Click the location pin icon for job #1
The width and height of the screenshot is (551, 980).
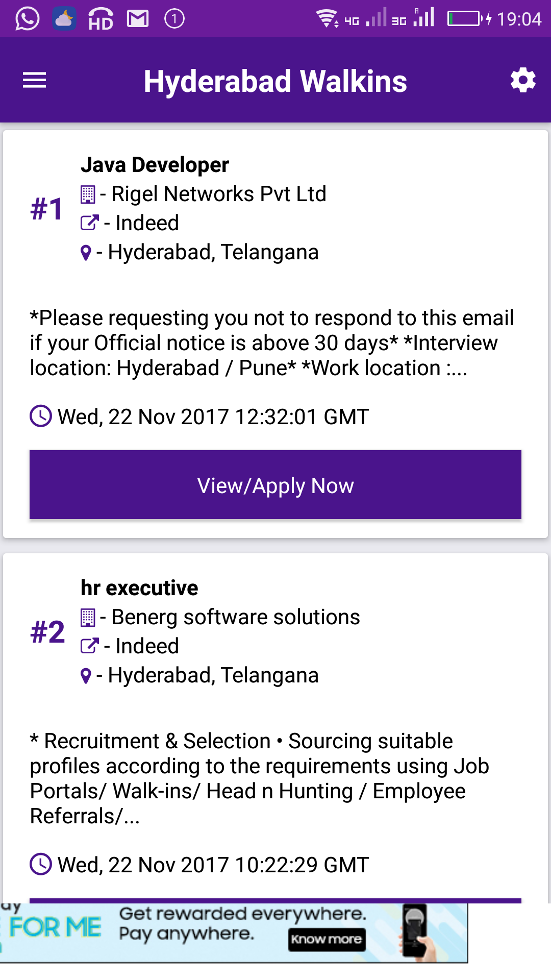[86, 253]
